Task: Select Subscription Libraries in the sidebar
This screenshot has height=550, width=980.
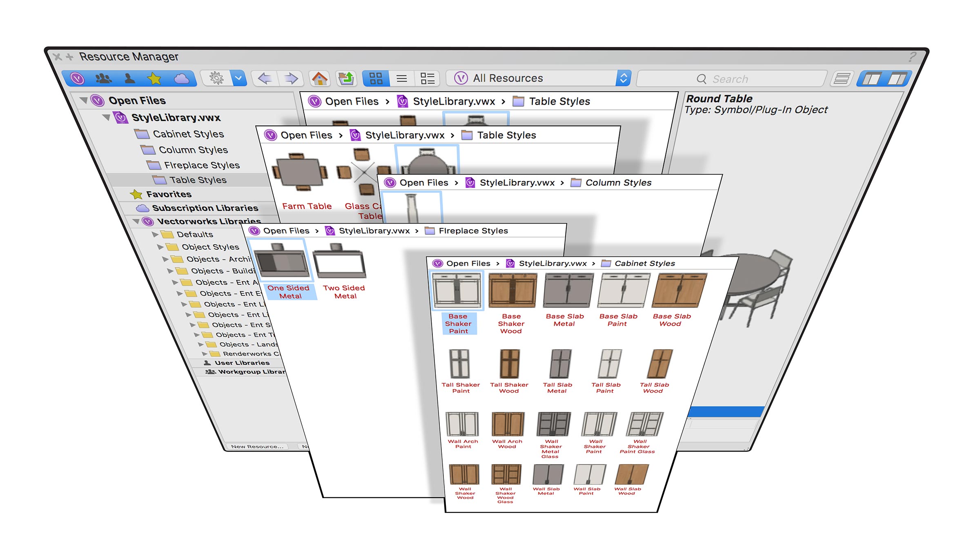Action: coord(198,208)
